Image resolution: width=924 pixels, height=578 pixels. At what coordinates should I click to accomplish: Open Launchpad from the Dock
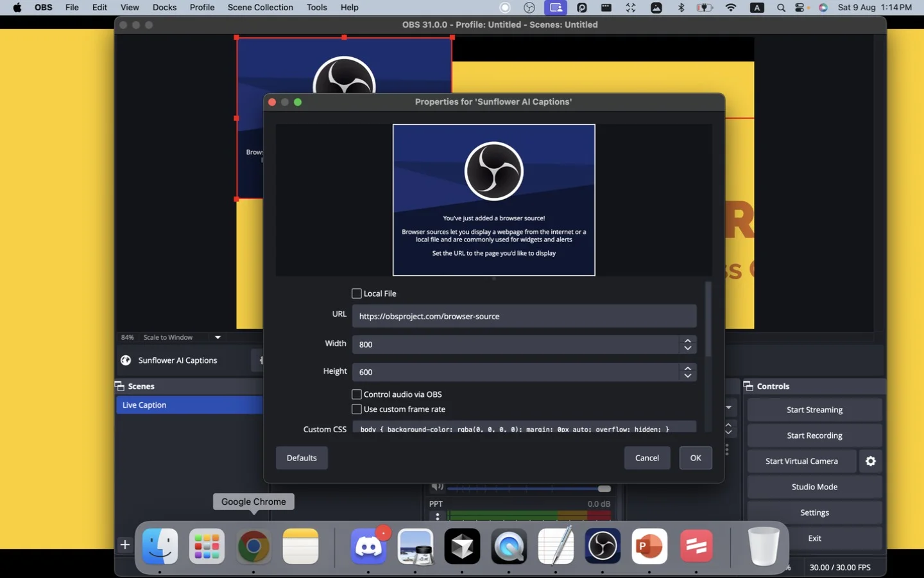pyautogui.click(x=207, y=547)
